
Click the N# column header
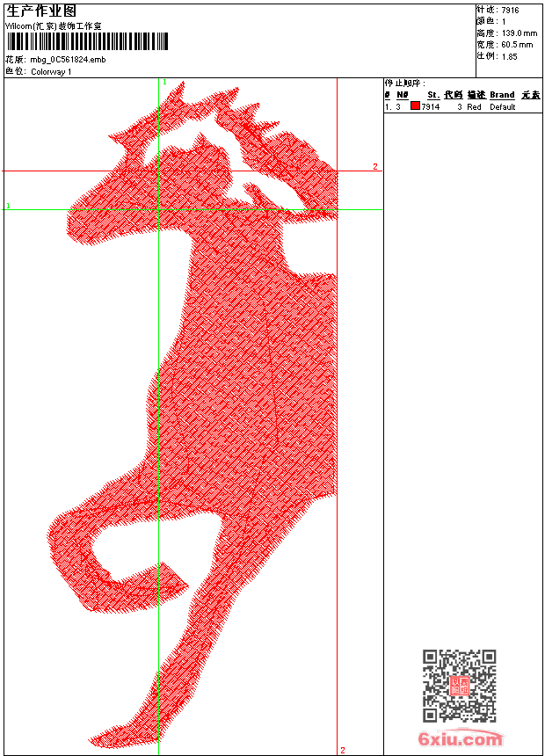click(x=402, y=95)
